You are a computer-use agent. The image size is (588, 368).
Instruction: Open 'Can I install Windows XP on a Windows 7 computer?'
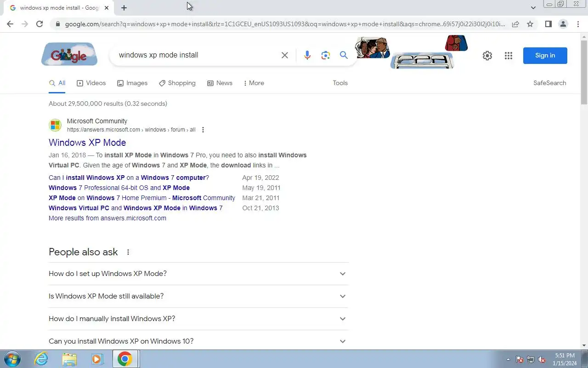(x=129, y=178)
